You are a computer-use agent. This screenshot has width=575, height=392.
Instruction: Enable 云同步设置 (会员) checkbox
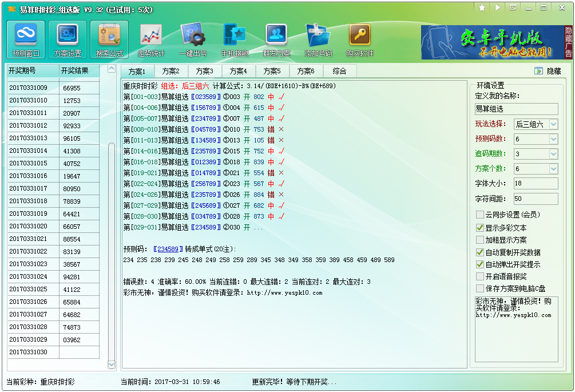[479, 215]
